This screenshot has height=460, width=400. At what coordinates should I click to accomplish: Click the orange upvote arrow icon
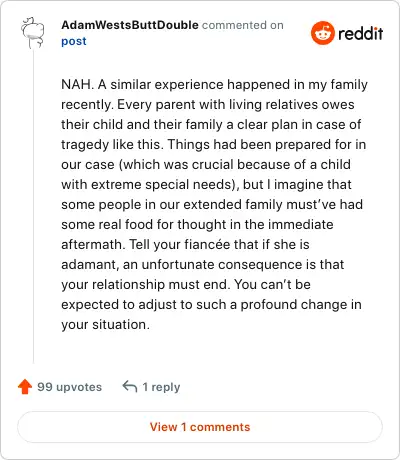(25, 387)
